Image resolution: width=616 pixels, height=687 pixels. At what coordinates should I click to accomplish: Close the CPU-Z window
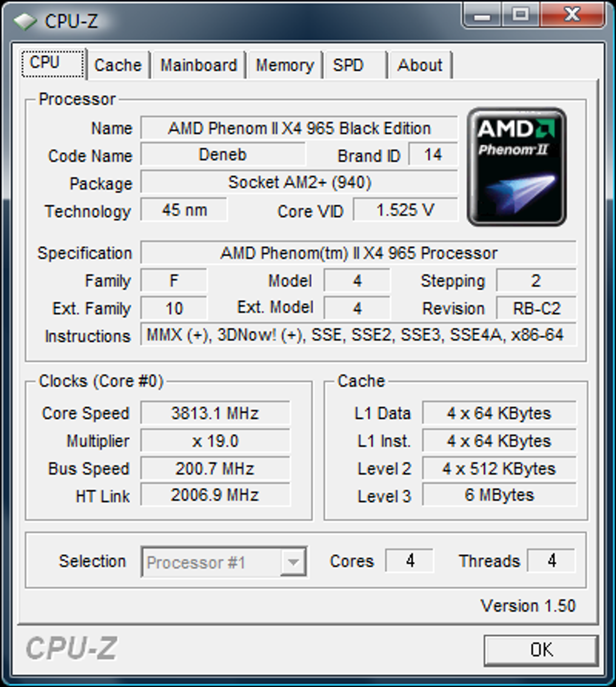click(572, 15)
